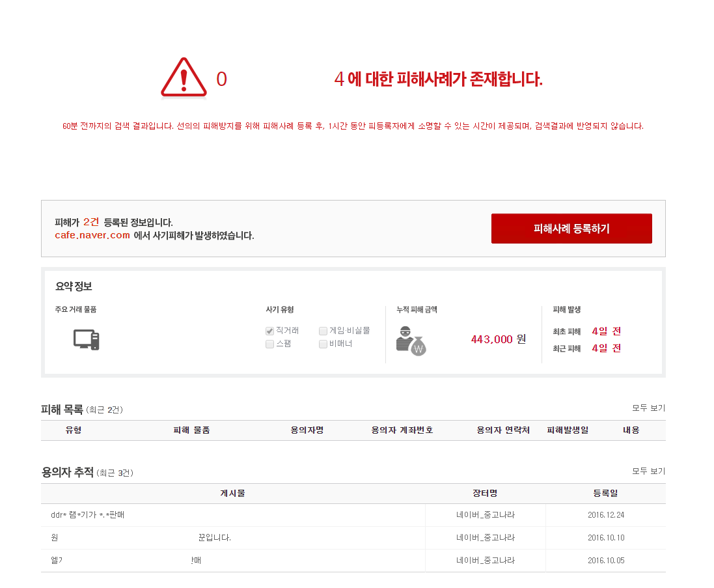This screenshot has height=588, width=714.
Task: Enable the 스팸 checkbox
Action: tap(269, 344)
